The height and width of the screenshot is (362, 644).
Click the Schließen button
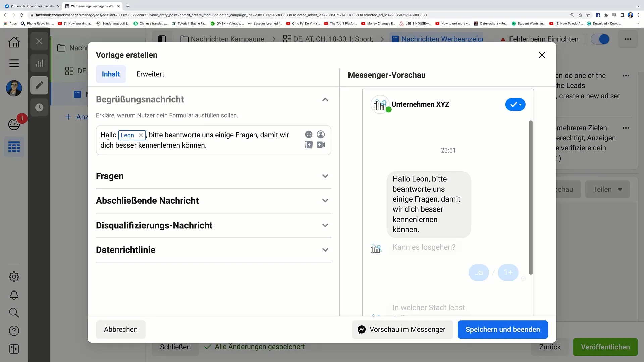[175, 347]
